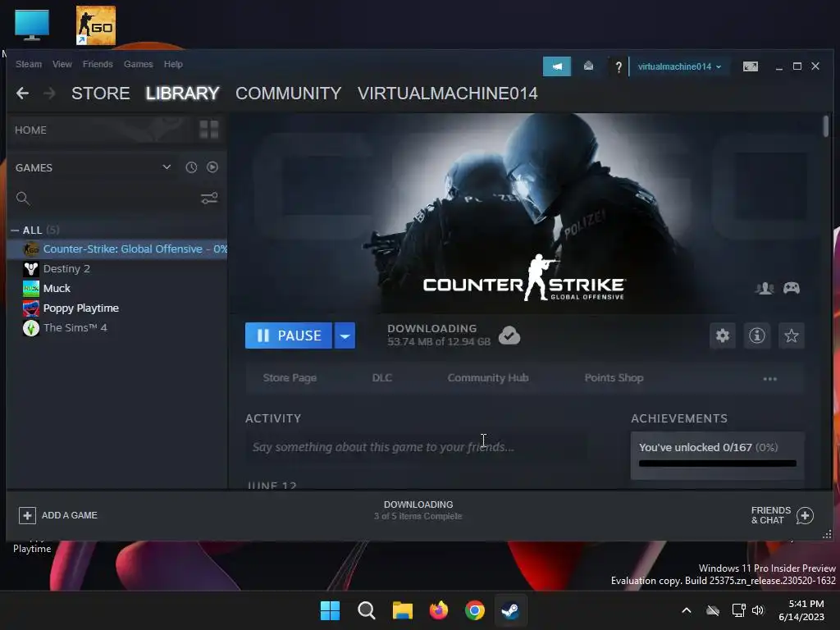The height and width of the screenshot is (630, 840).
Task: Show ready-to-play games only icon
Action: [x=212, y=167]
